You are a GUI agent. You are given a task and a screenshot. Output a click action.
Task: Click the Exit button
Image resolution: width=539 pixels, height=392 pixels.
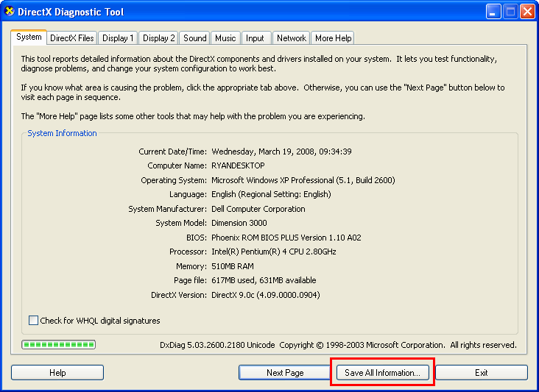click(x=482, y=372)
